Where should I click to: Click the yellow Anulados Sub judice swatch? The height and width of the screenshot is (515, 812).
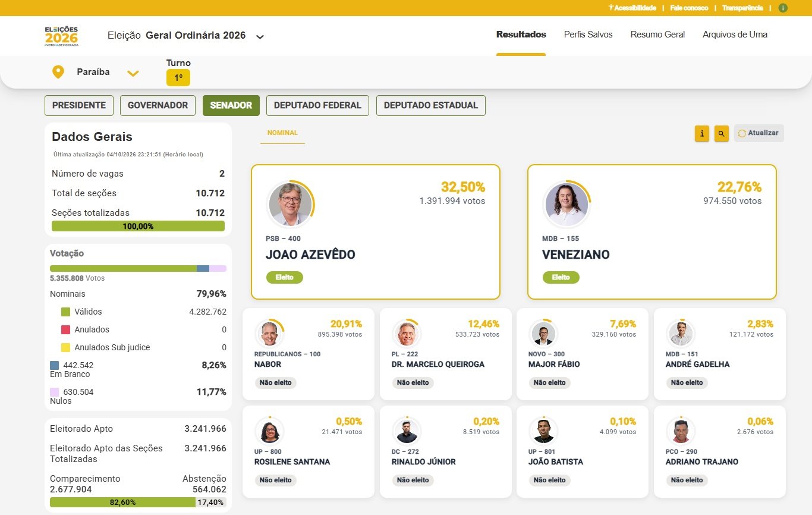66,347
